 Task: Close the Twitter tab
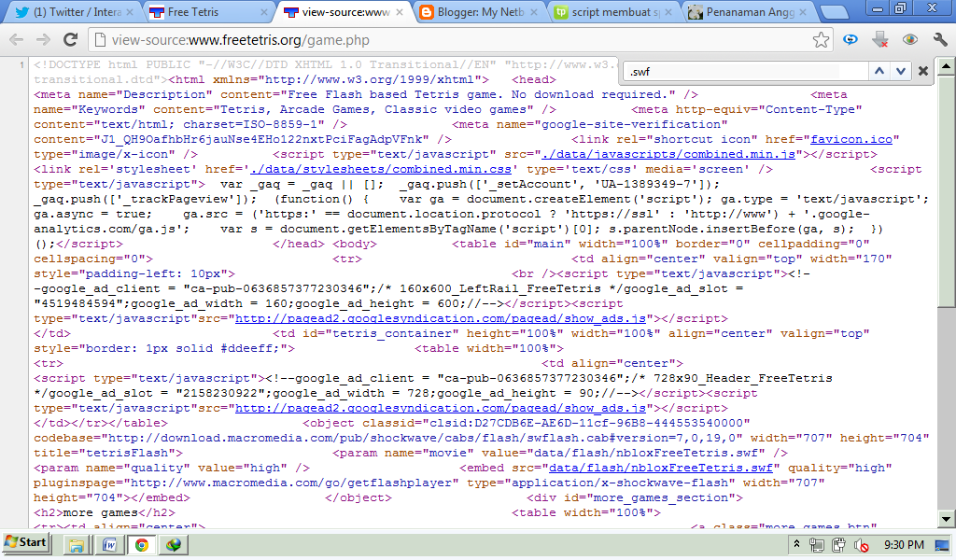tap(129, 12)
